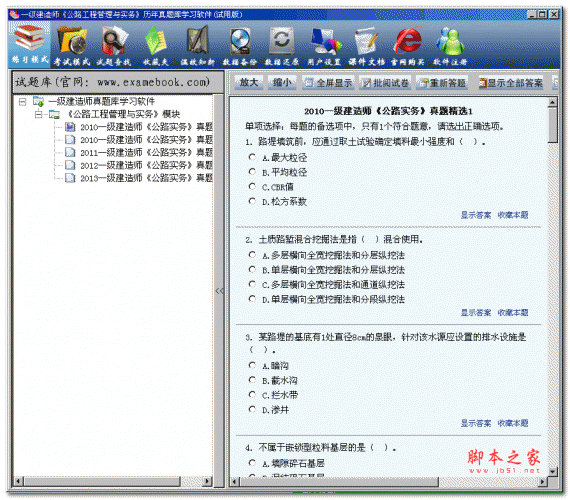570x500 pixels.
Task: Select question 4 option A.填隙碎石基层
Action: pyautogui.click(x=252, y=463)
